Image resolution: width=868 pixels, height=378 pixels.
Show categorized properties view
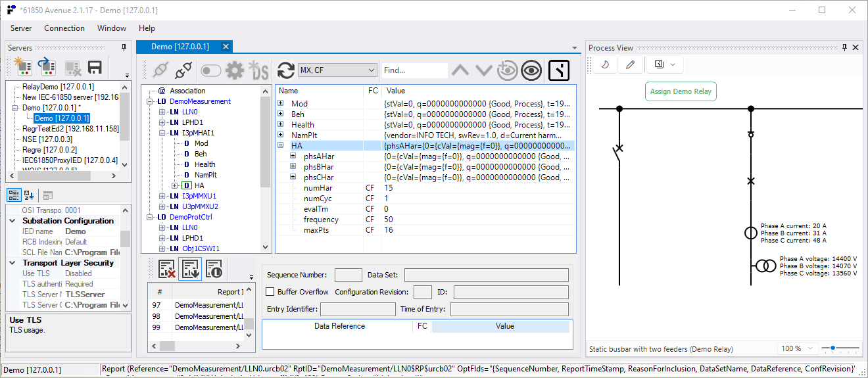[14, 195]
